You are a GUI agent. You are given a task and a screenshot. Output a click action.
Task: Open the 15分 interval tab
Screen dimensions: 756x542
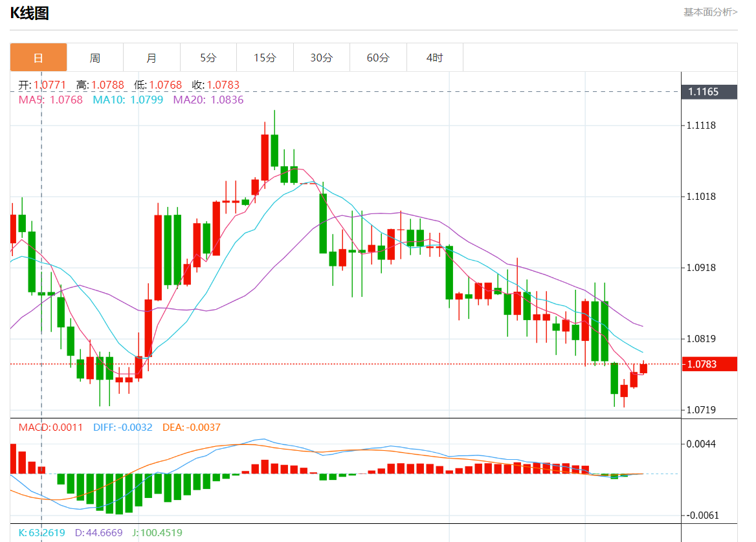click(265, 58)
